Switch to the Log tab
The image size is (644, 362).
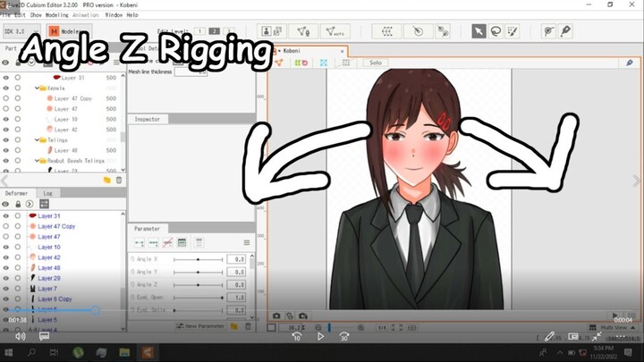[x=47, y=193]
